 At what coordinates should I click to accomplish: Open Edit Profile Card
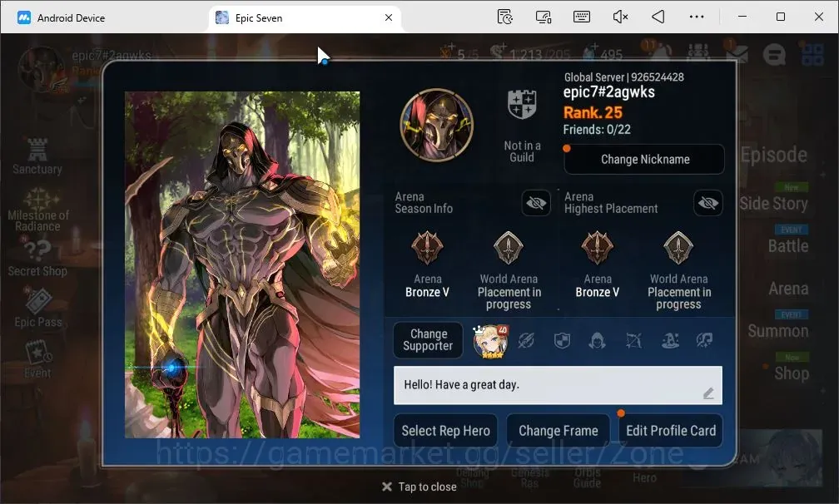[x=671, y=431]
